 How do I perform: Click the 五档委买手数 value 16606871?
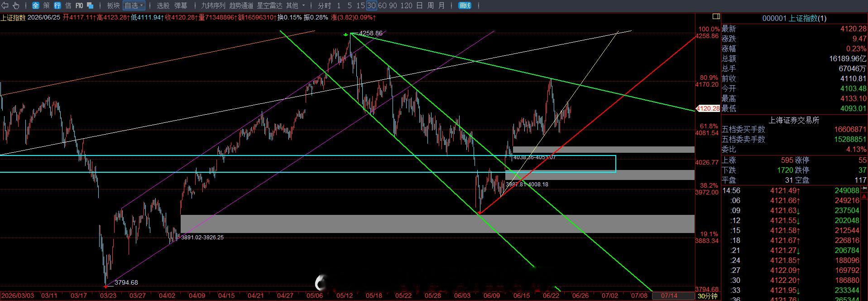coord(850,129)
